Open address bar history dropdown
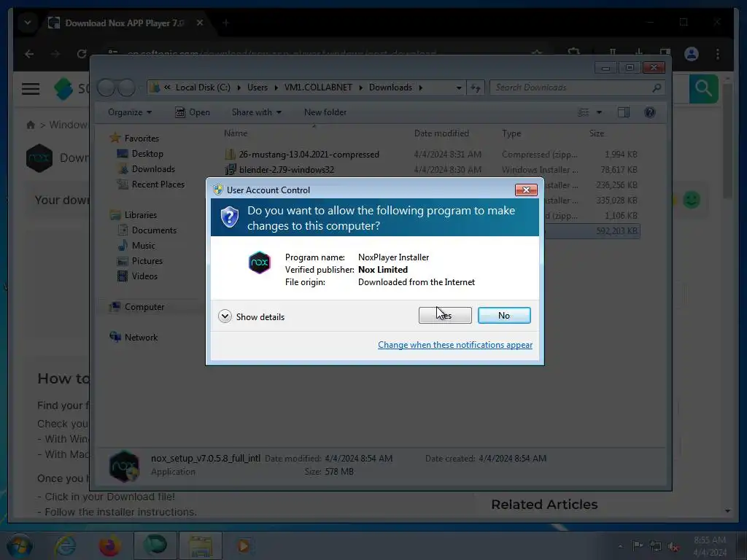Viewport: 747px width, 560px height. pos(459,87)
